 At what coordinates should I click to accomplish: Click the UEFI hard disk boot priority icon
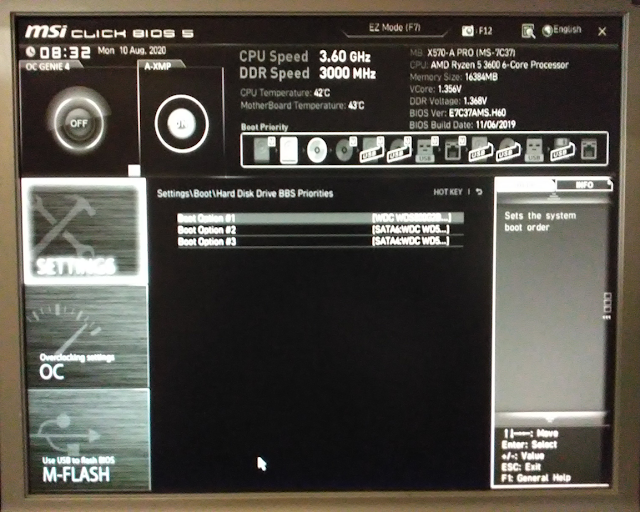264,149
